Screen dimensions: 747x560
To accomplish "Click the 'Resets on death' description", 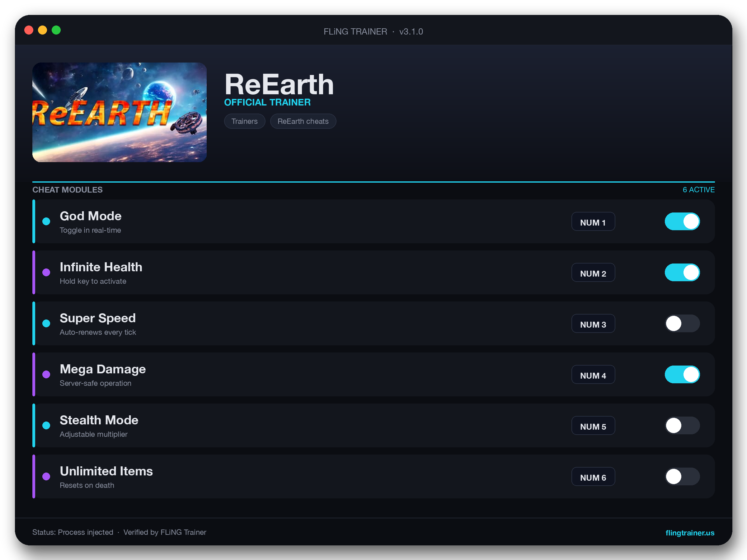I will tap(87, 485).
